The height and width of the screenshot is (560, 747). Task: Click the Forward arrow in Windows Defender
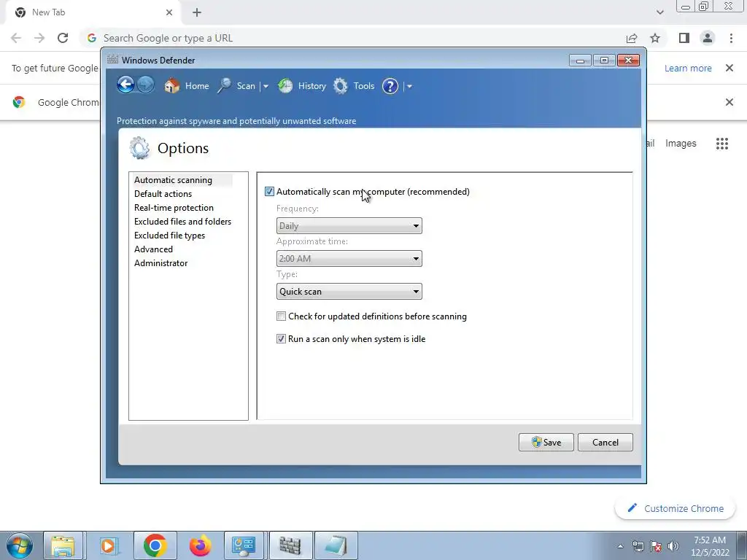click(x=146, y=85)
